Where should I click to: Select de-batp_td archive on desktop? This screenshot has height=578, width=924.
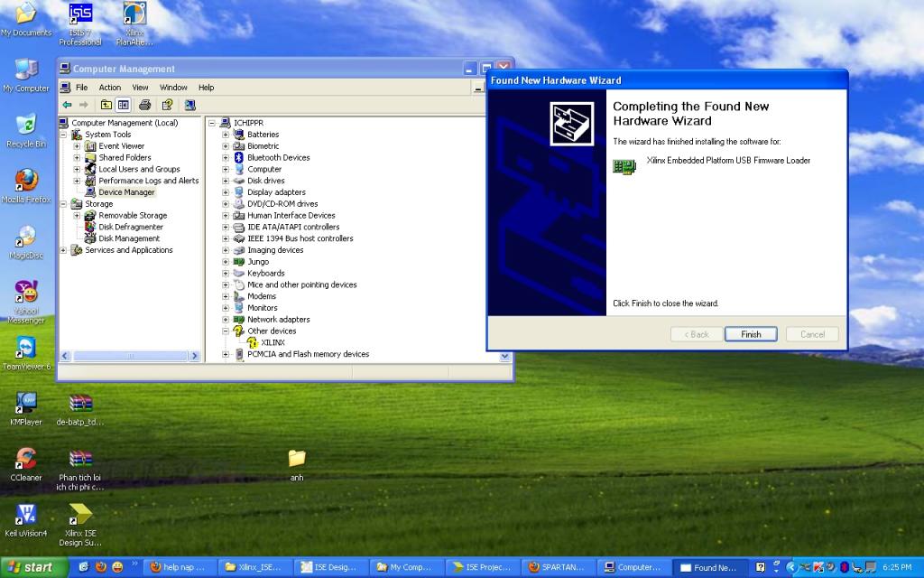click(80, 408)
